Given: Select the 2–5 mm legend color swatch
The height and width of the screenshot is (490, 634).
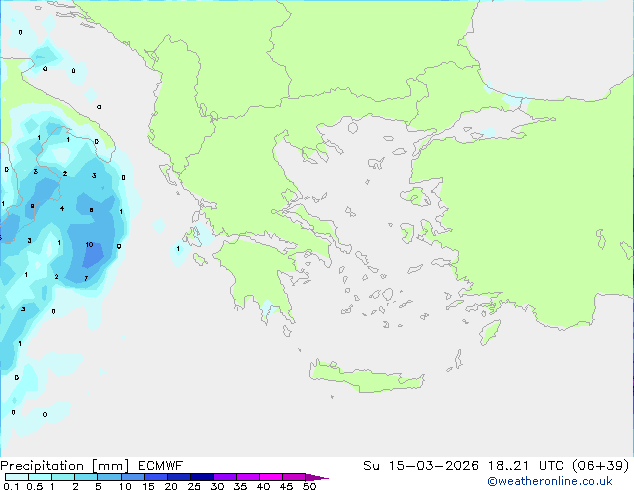Looking at the screenshot, I should coord(86,477).
